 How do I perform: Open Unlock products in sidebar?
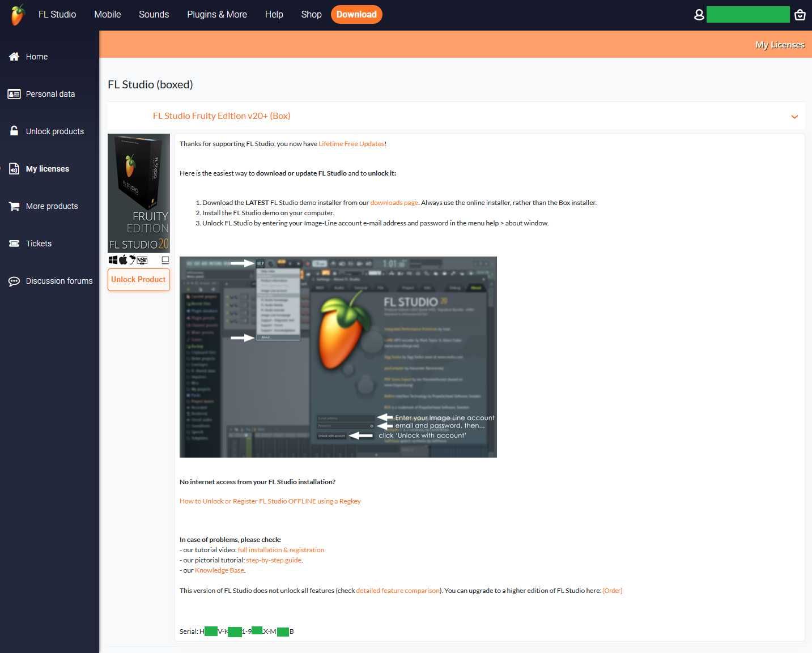pos(55,131)
